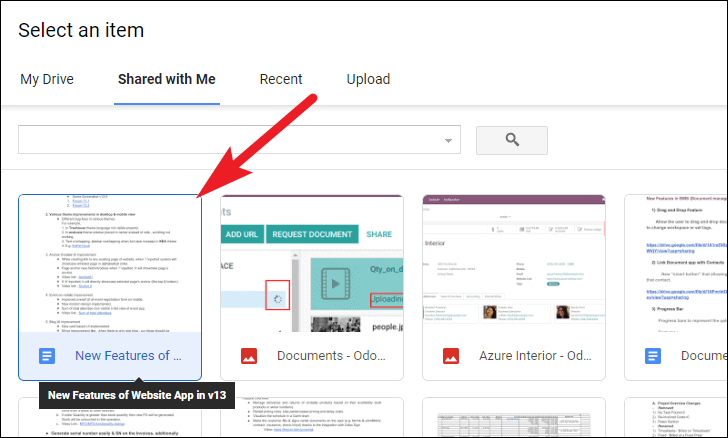The width and height of the screenshot is (728, 438).
Task: Click the 'New Features of ...' file name
Action: click(x=128, y=356)
